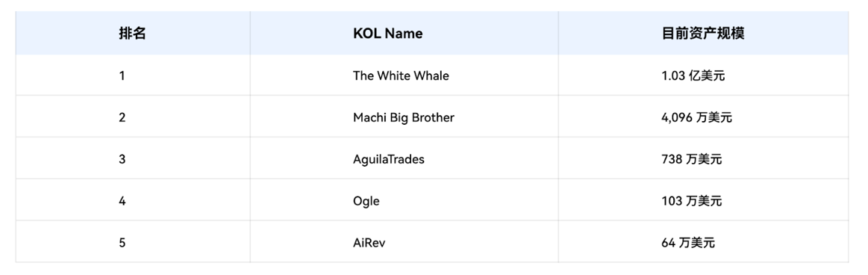The height and width of the screenshot is (275, 868).
Task: Select the Ogle name cell
Action: (366, 201)
